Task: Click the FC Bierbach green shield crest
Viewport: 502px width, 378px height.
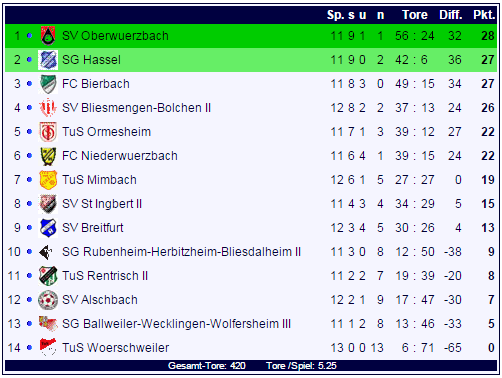Action: pyautogui.click(x=48, y=84)
